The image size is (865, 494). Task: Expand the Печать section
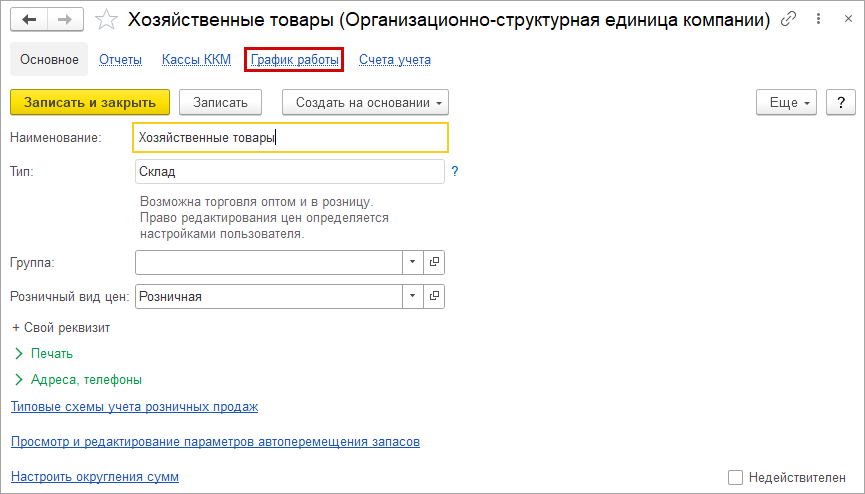(x=51, y=353)
